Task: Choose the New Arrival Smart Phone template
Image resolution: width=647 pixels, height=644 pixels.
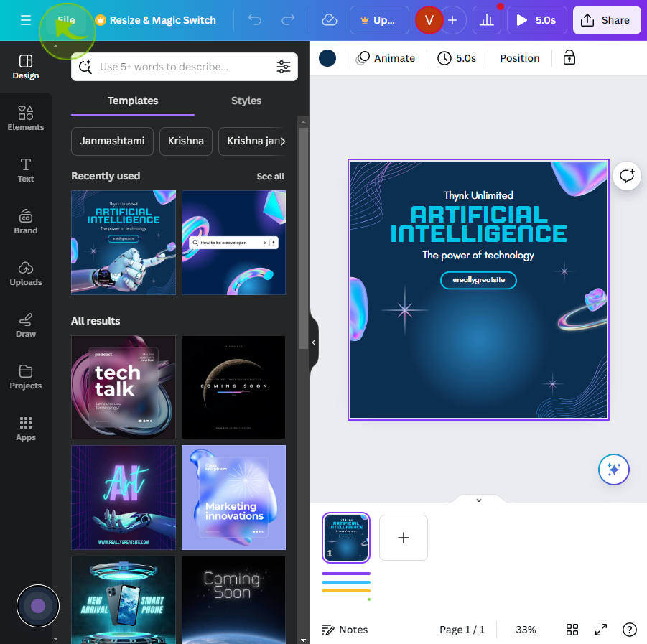Action: 124,600
